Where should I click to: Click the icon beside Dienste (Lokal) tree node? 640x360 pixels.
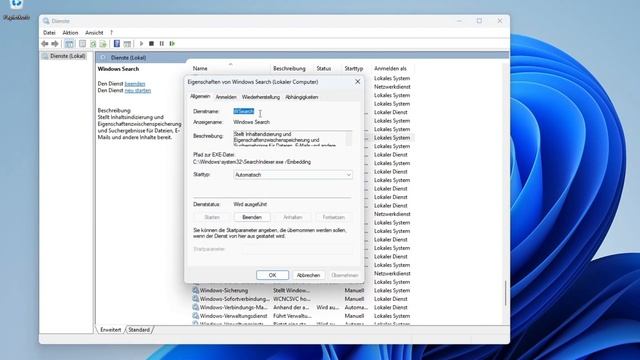click(45, 56)
